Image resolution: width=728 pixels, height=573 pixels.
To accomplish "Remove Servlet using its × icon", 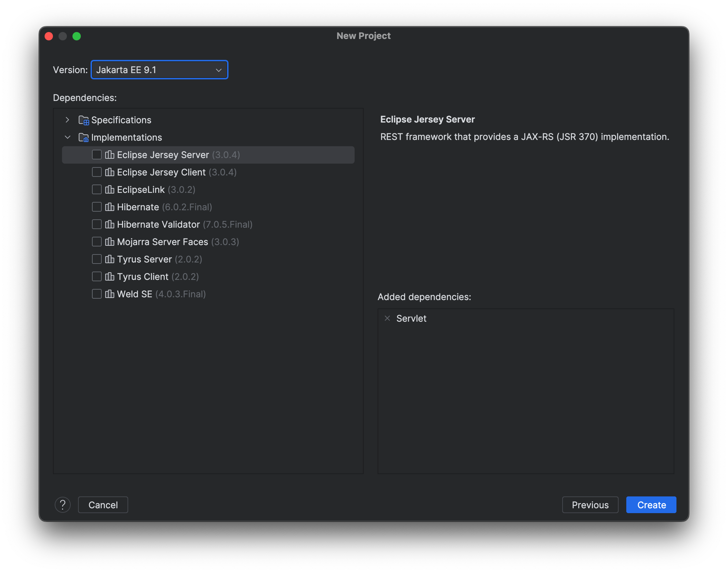I will pos(388,318).
